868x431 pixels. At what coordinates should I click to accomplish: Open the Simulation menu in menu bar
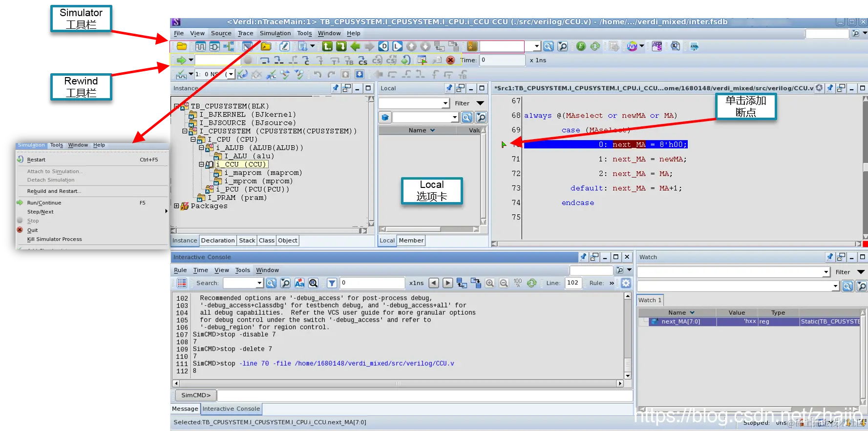(x=275, y=33)
